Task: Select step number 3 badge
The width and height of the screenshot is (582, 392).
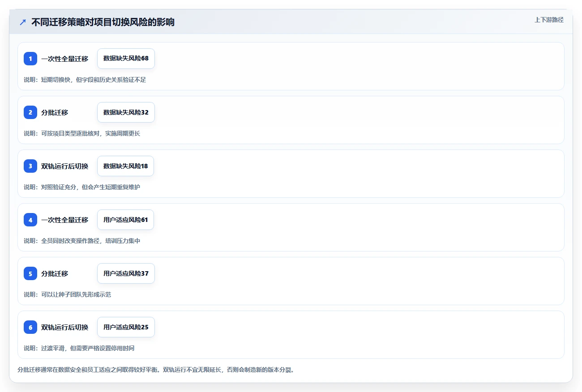Action: (x=30, y=166)
